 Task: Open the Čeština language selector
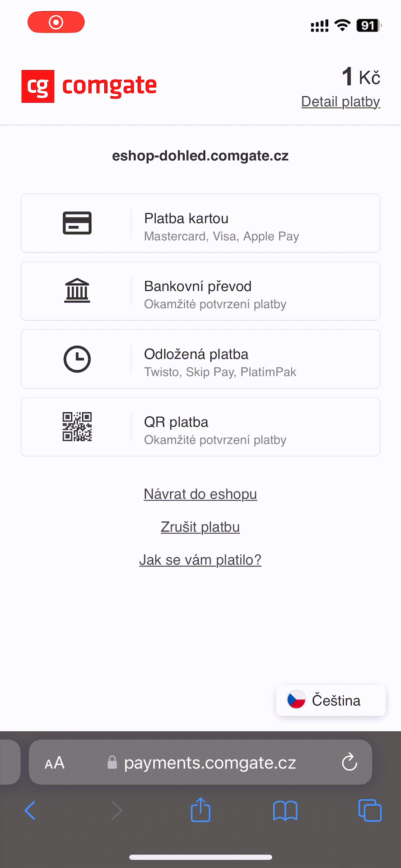(x=331, y=700)
